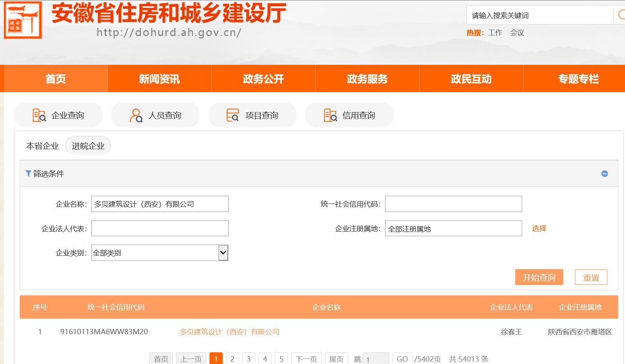Image resolution: width=625 pixels, height=364 pixels.
Task: Click the 筛选条件 funnel icon
Action: coord(28,173)
